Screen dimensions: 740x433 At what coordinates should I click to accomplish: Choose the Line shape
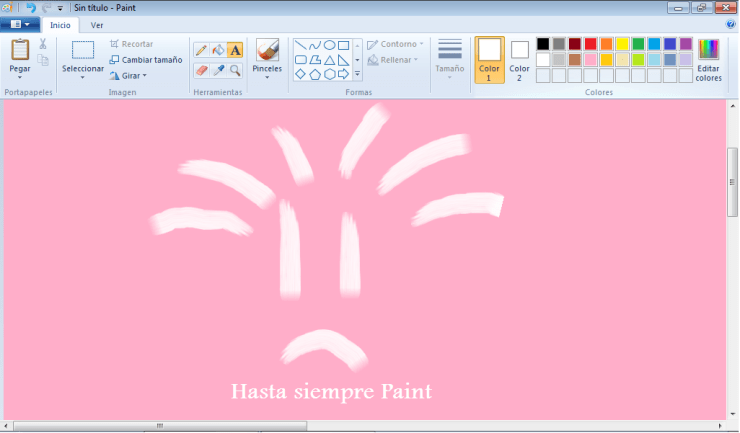pos(301,45)
